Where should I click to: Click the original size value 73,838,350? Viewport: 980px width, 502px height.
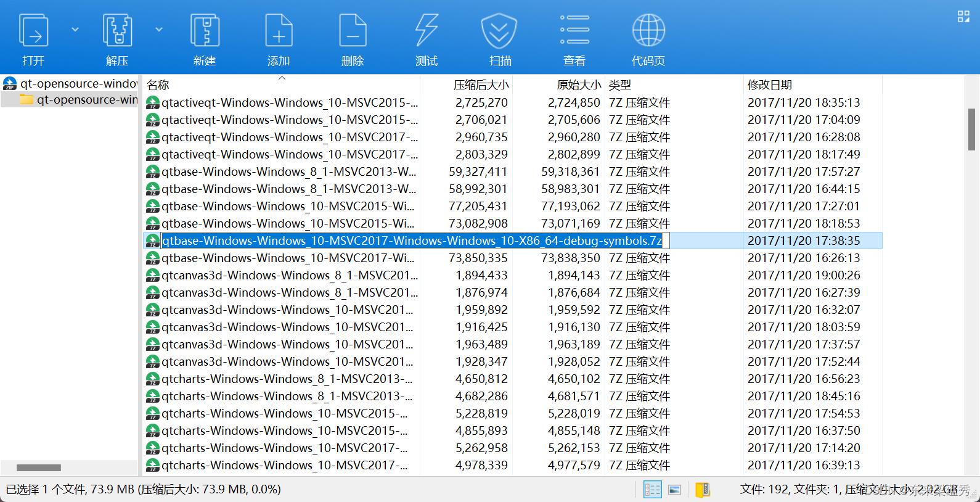571,258
